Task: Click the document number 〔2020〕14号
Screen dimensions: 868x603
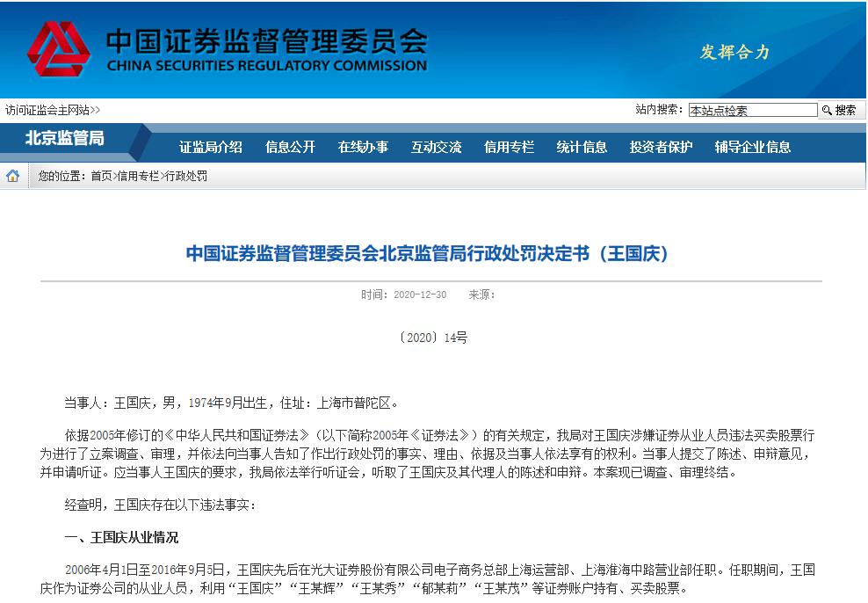Action: pos(433,338)
